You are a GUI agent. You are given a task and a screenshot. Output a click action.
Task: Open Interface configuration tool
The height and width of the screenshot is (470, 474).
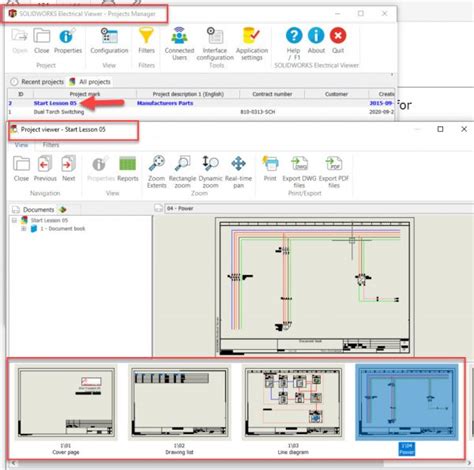pyautogui.click(x=215, y=44)
